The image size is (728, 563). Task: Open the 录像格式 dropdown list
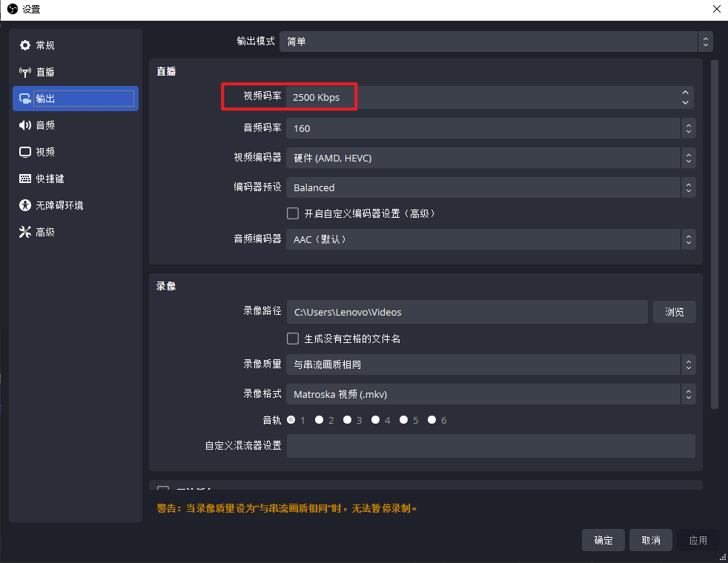pyautogui.click(x=489, y=394)
